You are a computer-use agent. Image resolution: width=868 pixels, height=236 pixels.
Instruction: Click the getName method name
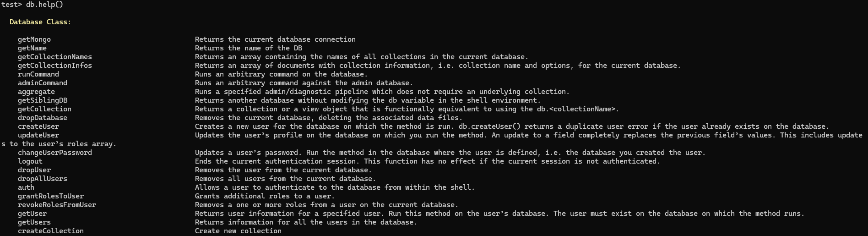point(32,48)
